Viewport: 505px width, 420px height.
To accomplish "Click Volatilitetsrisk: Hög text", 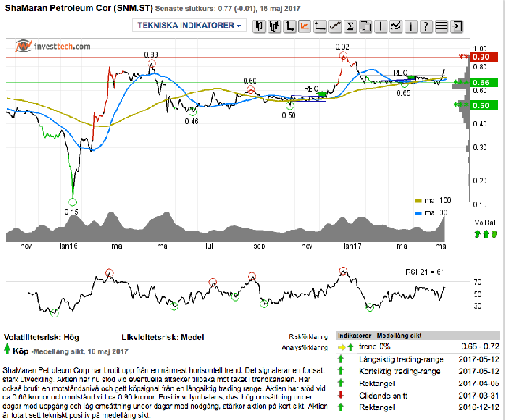I will (42, 337).
